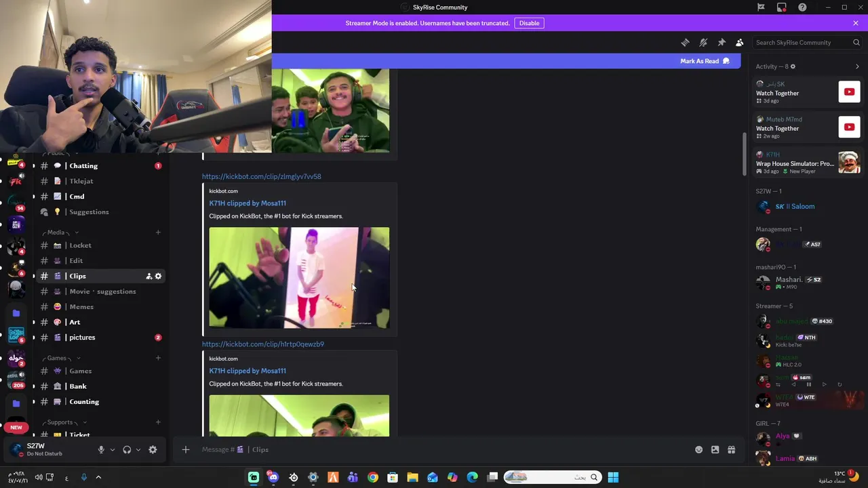Toggle repeat on sam's activity
Viewport: 868px width, 488px height.
pyautogui.click(x=840, y=385)
